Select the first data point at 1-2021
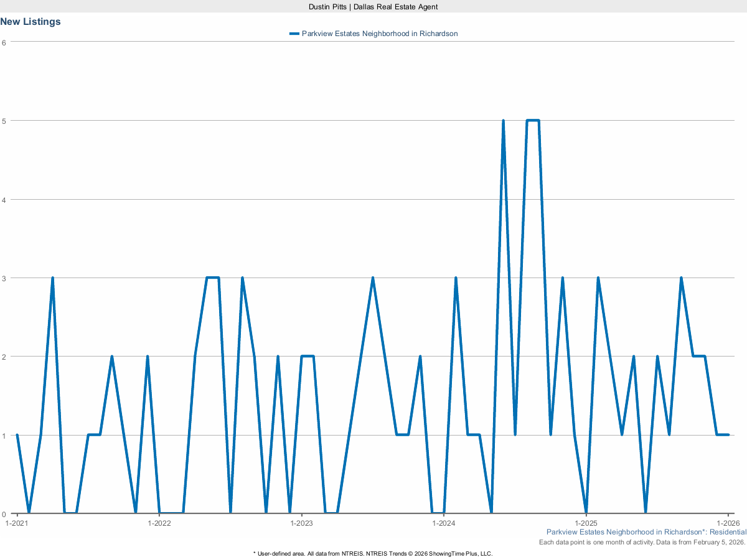This screenshot has width=747, height=560. coord(16,436)
